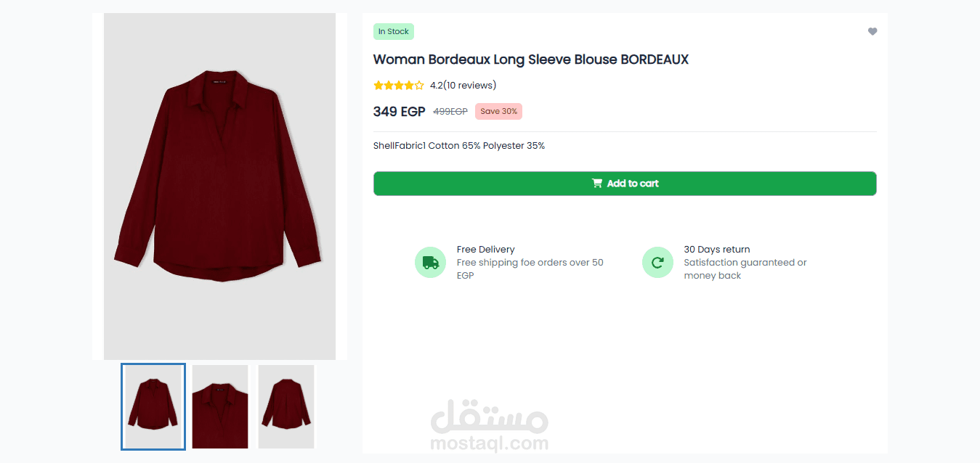Image resolution: width=980 pixels, height=463 pixels.
Task: Click the large main product image
Action: pos(219,186)
